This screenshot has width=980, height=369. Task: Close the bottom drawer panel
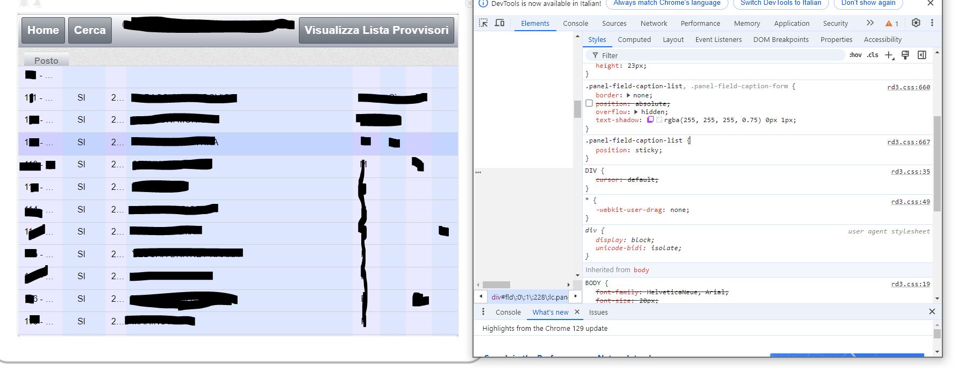932,311
